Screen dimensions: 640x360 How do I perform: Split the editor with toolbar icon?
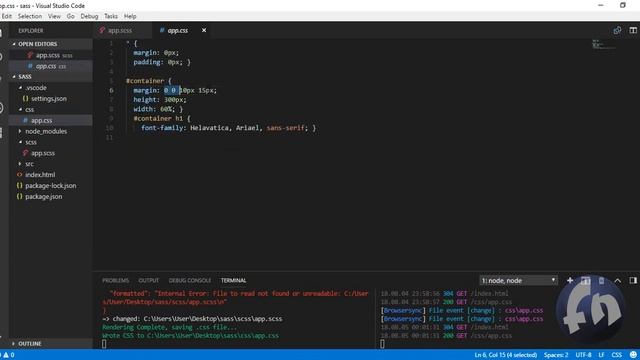pos(633,31)
